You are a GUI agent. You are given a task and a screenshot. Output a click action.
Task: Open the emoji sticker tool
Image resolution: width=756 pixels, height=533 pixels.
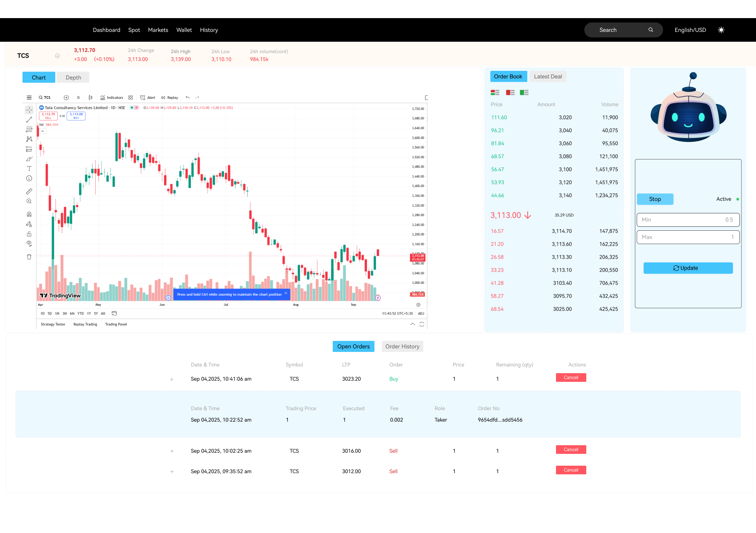(29, 178)
